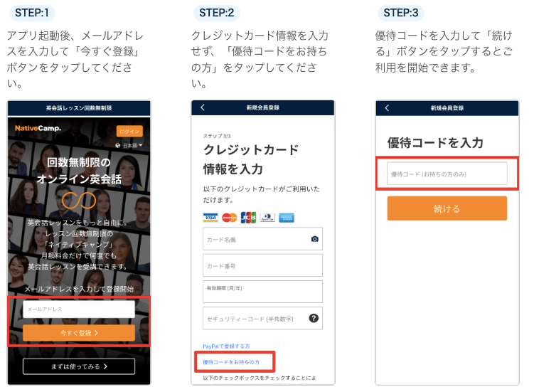Click the 有効期限 (月/年) field
The width and height of the screenshot is (534, 392).
pos(262,292)
